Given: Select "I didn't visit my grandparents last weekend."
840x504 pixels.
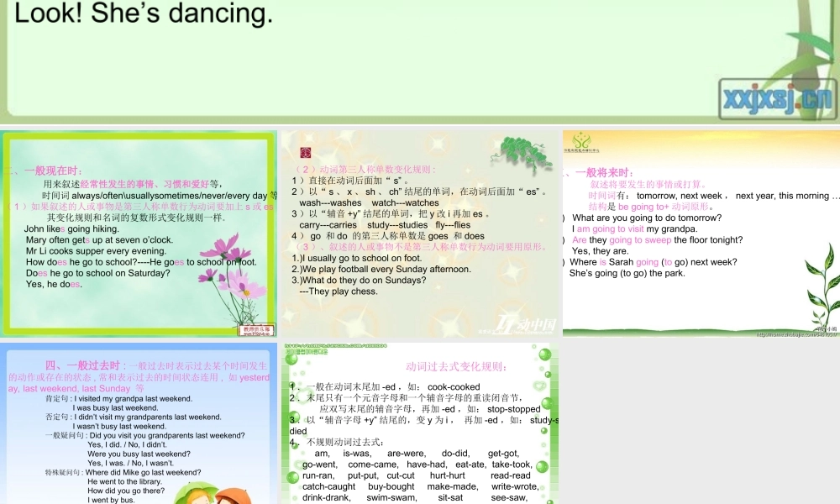Looking at the screenshot, I should point(148,417).
